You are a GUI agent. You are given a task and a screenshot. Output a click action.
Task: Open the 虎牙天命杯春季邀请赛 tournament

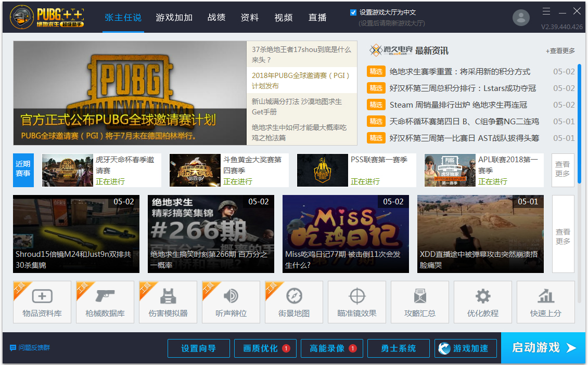(x=101, y=170)
